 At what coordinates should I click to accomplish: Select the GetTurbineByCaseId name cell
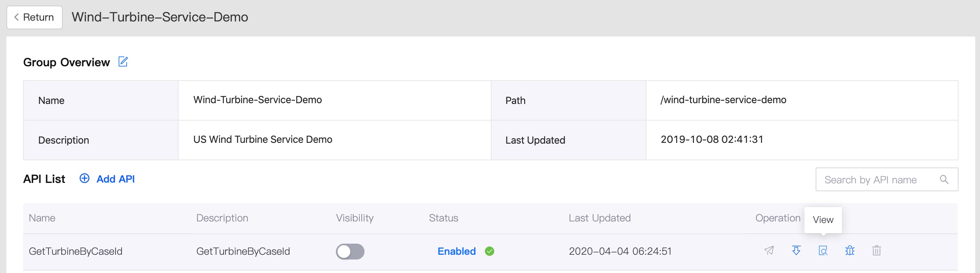click(75, 252)
